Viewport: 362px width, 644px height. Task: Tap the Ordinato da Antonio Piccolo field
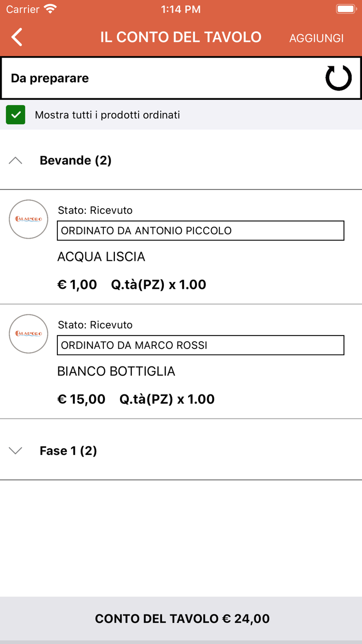point(200,231)
